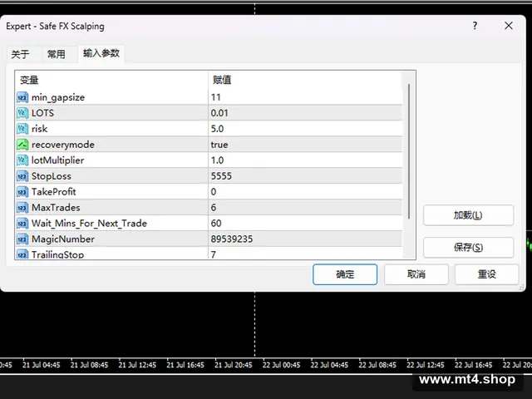Image resolution: width=532 pixels, height=399 pixels.
Task: Click the lotMultiplier variable name
Action: [x=57, y=160]
